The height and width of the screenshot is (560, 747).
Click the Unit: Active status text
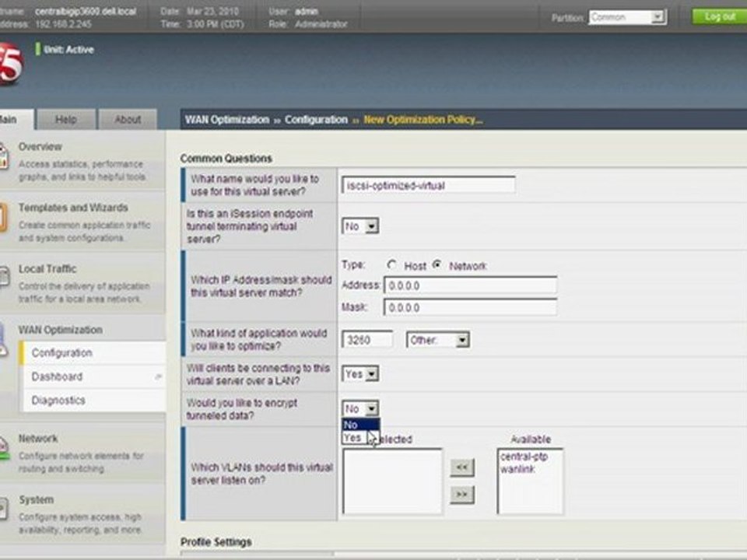tap(68, 50)
